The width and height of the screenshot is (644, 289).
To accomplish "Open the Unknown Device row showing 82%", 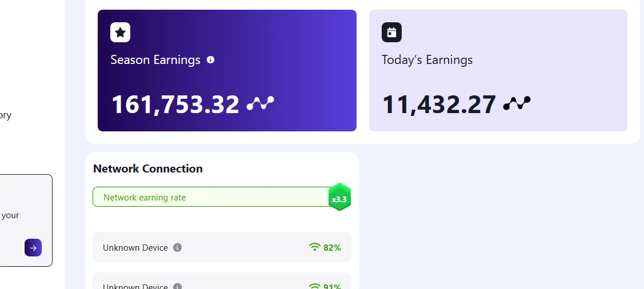I will click(x=222, y=247).
